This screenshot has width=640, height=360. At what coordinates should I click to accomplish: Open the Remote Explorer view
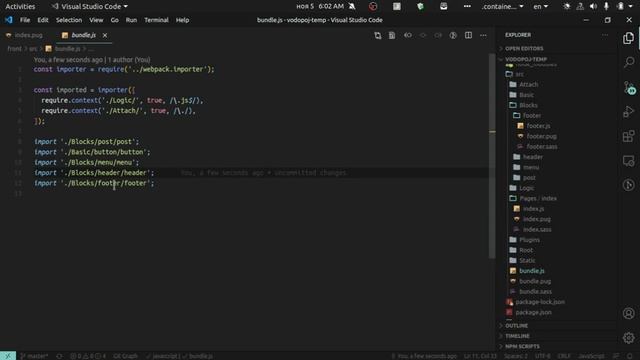[x=629, y=161]
